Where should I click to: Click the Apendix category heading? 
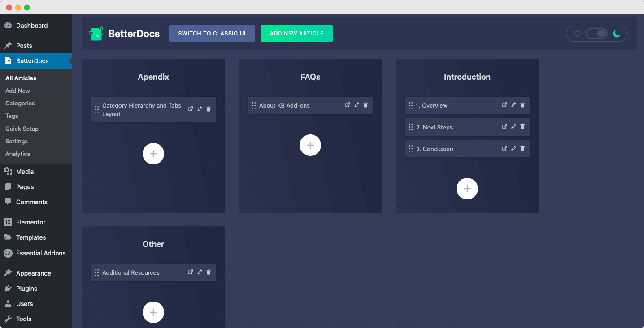pyautogui.click(x=153, y=77)
